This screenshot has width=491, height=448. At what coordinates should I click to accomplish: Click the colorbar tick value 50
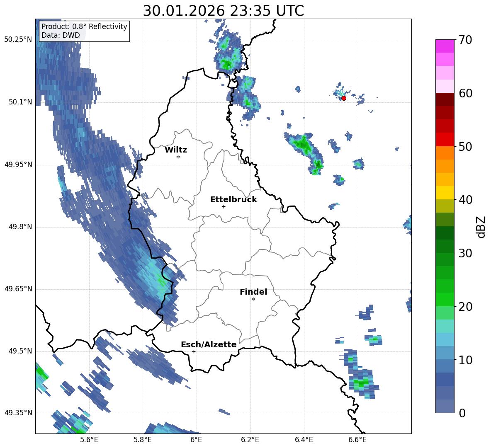tap(465, 146)
